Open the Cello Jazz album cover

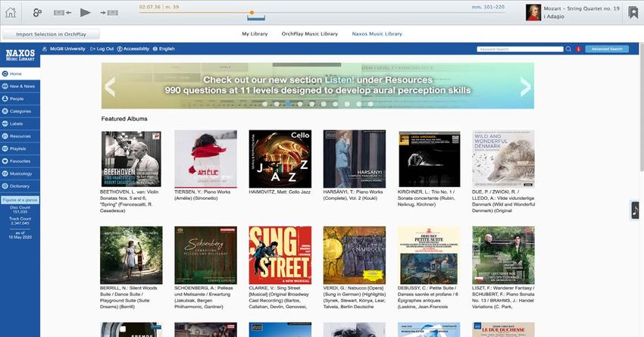click(280, 159)
